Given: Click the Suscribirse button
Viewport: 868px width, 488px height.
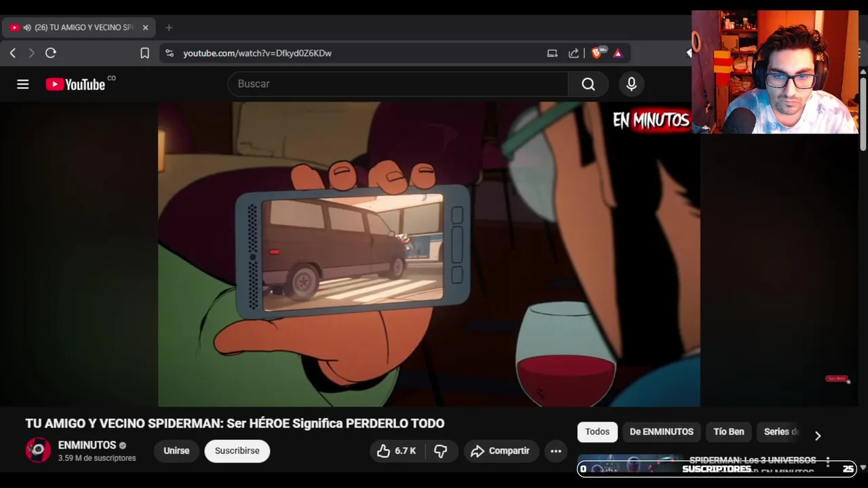Looking at the screenshot, I should [x=237, y=451].
